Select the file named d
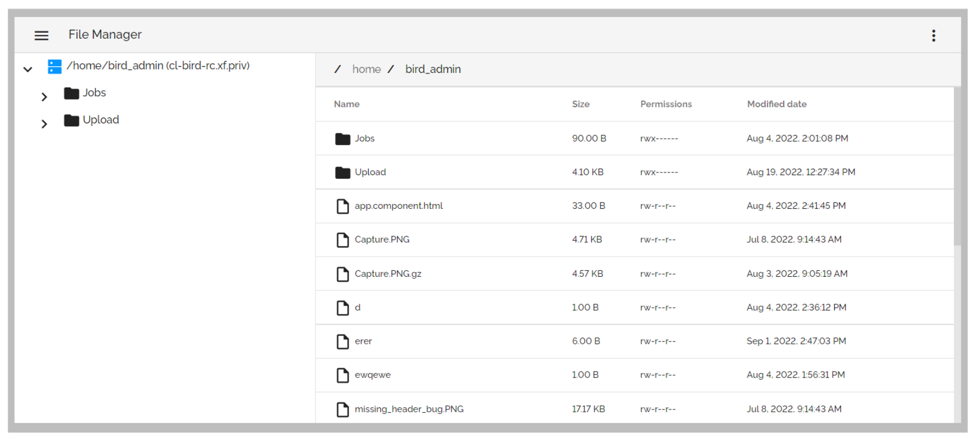 357,308
